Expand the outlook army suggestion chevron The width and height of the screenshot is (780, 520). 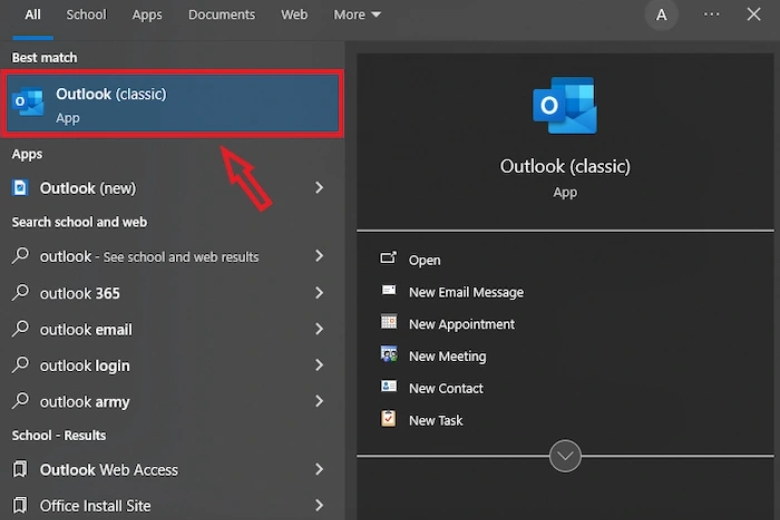319,401
